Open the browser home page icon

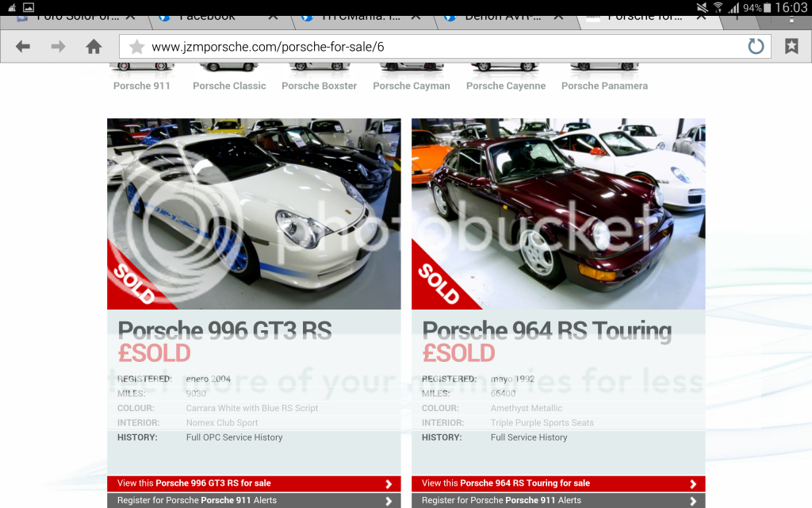[94, 47]
